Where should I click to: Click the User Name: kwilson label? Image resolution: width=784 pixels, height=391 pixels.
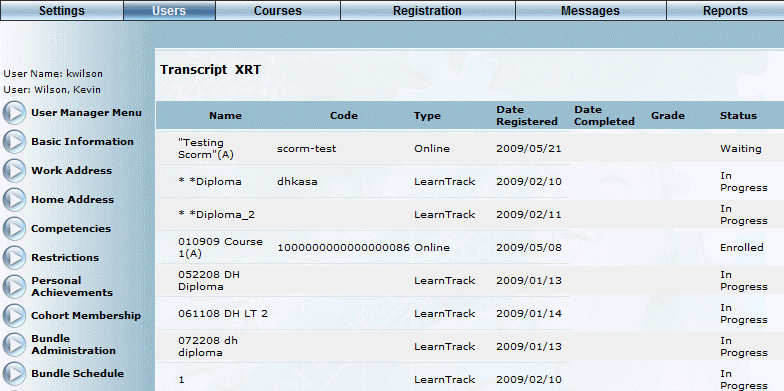pyautogui.click(x=53, y=74)
